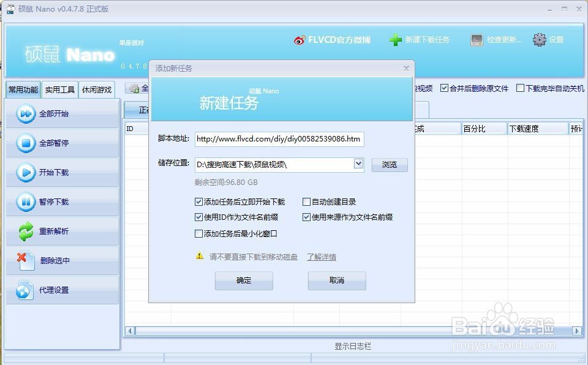Toggle 使用ID作为文件名前缀 checkbox
The height and width of the screenshot is (365, 588).
(198, 217)
